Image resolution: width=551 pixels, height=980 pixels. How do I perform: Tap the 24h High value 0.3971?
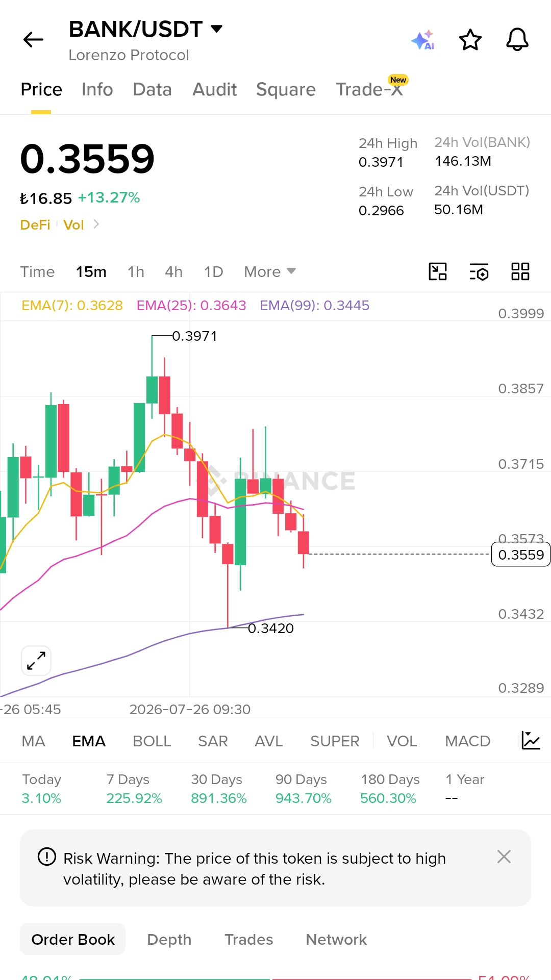[381, 162]
